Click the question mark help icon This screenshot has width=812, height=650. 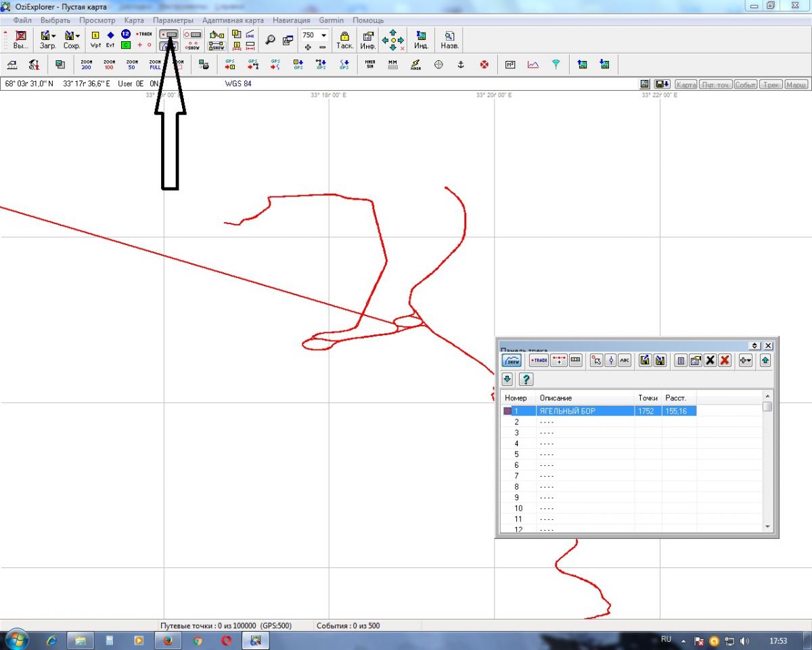(x=524, y=379)
